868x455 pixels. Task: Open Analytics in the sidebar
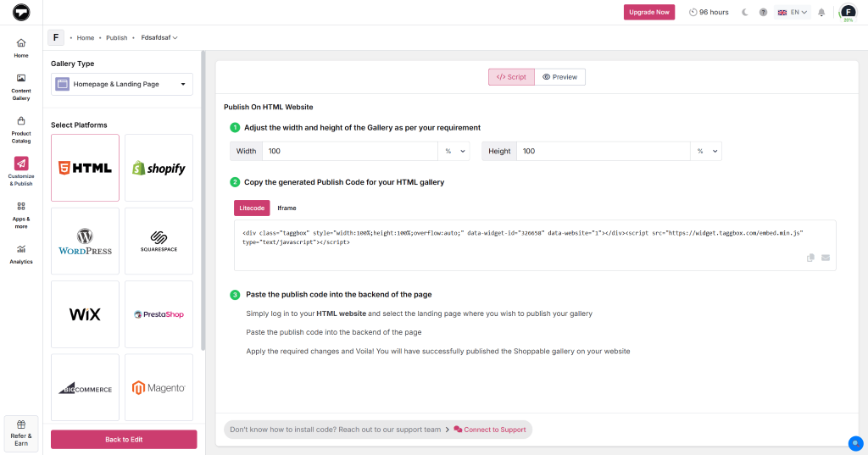coord(21,255)
